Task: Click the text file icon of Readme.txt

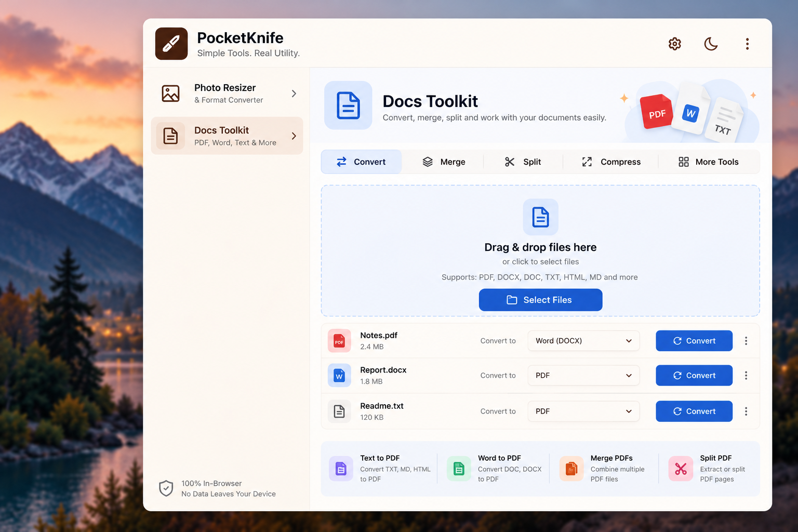Action: tap(339, 411)
